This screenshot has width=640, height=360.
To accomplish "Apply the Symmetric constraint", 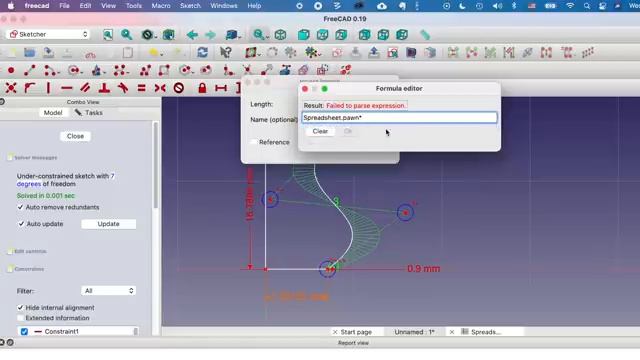I will [160, 88].
